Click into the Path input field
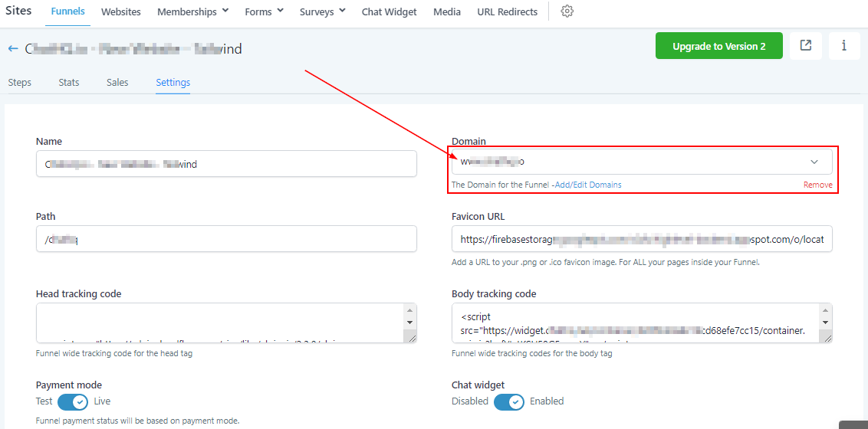Screen dimensions: 868x429 226,239
